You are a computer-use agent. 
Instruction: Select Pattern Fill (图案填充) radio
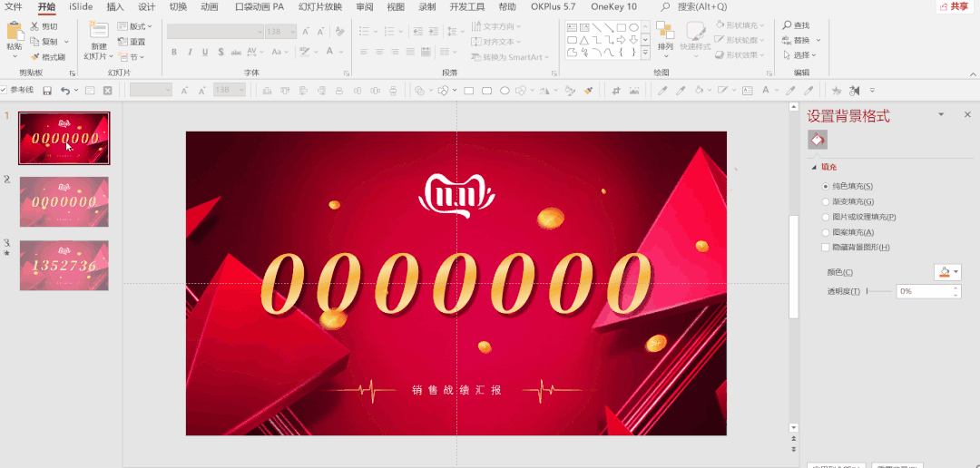pyautogui.click(x=827, y=232)
